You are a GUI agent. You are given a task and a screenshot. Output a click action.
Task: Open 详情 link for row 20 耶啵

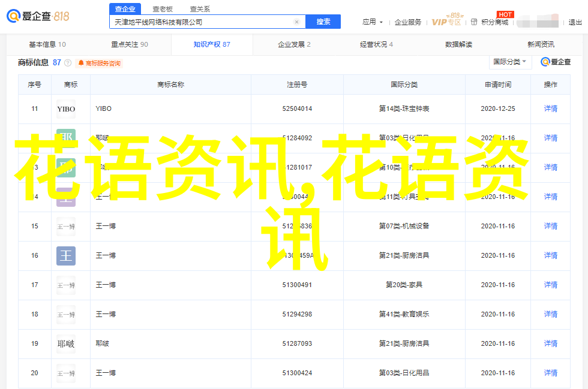tap(550, 373)
